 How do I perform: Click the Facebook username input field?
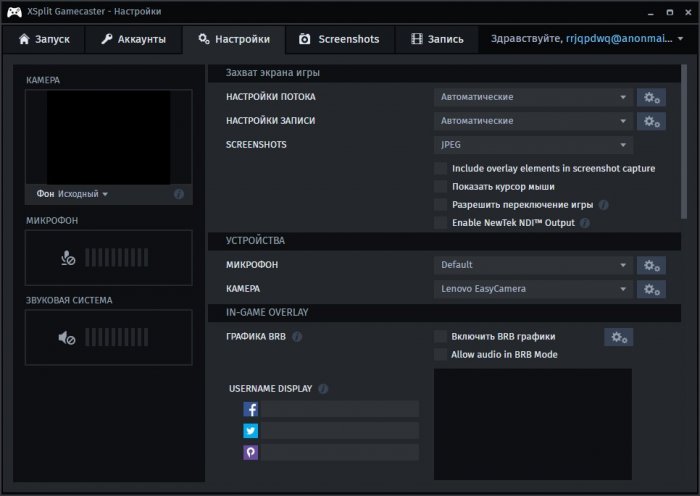coord(340,409)
